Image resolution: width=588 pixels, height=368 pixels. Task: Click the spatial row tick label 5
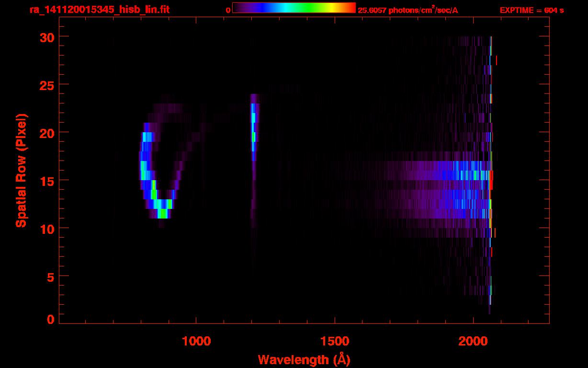tap(51, 276)
